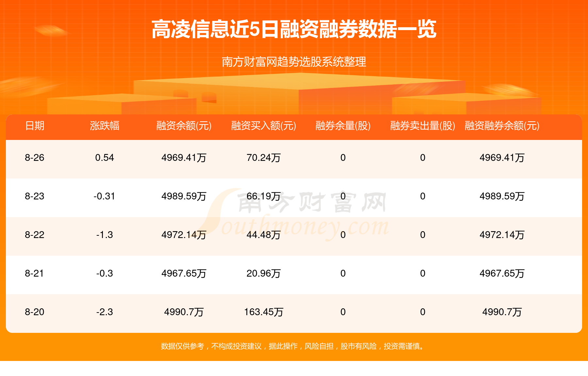This screenshot has width=588, height=376.
Task: Click the date cell 8-26
Action: (35, 158)
